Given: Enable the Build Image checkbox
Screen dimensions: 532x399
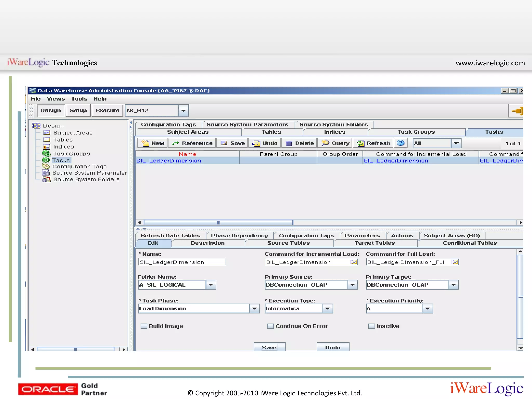Looking at the screenshot, I should click(144, 326).
